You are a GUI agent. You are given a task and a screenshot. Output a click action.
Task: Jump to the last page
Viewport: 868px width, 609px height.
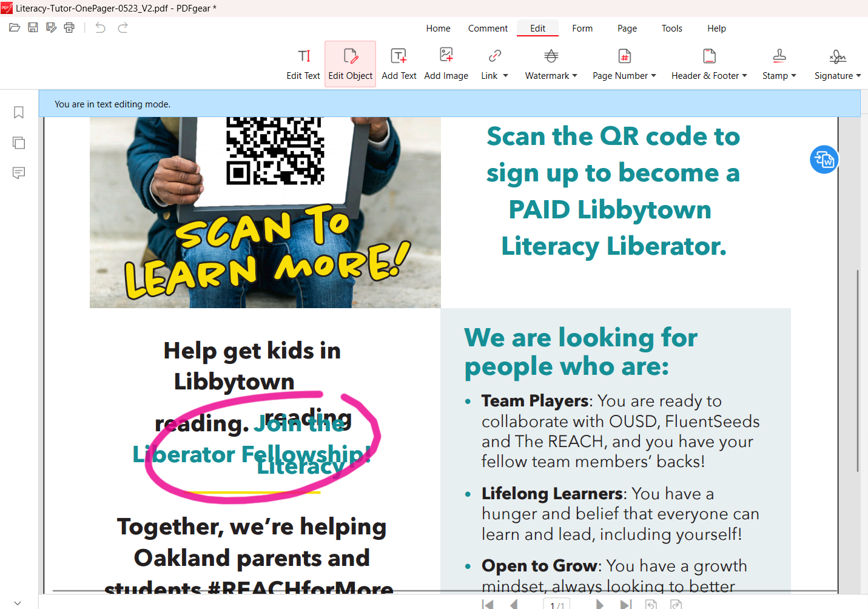(626, 604)
